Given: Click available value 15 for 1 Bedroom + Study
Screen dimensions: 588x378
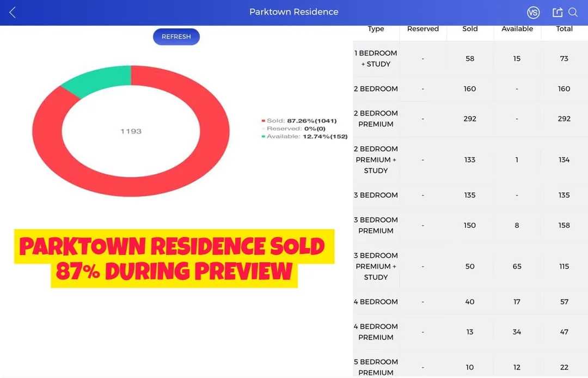Looking at the screenshot, I should coord(517,58).
